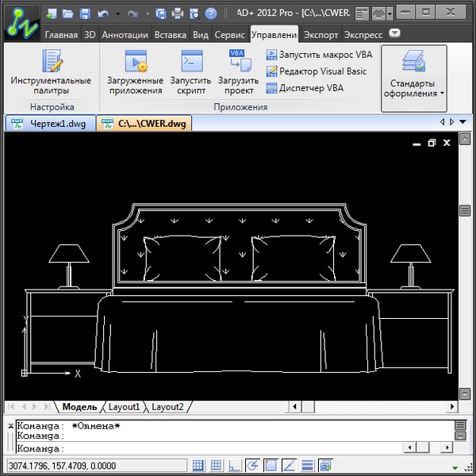This screenshot has width=476, height=476.
Task: Click the Layout2 sheet tab
Action: click(x=167, y=407)
